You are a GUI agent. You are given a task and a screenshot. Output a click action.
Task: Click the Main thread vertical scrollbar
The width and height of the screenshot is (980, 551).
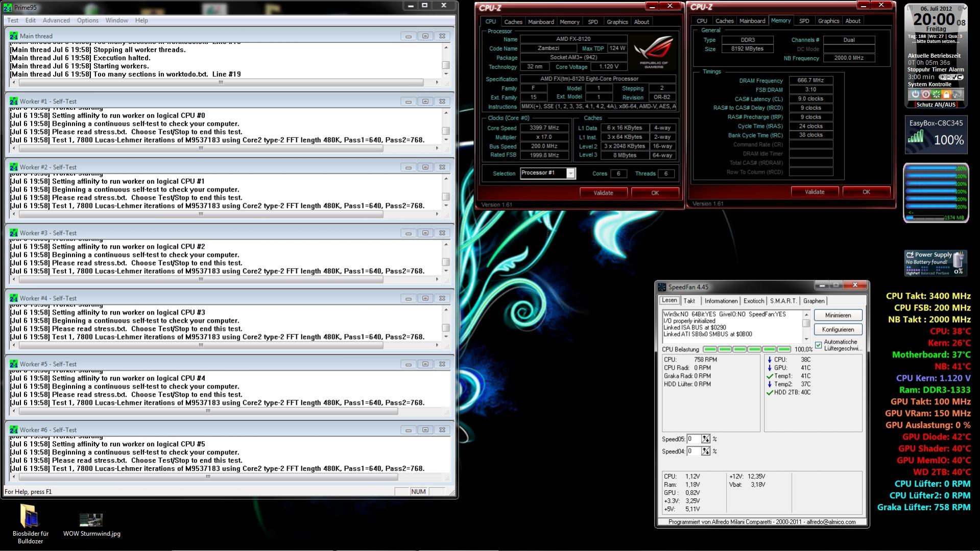point(446,61)
